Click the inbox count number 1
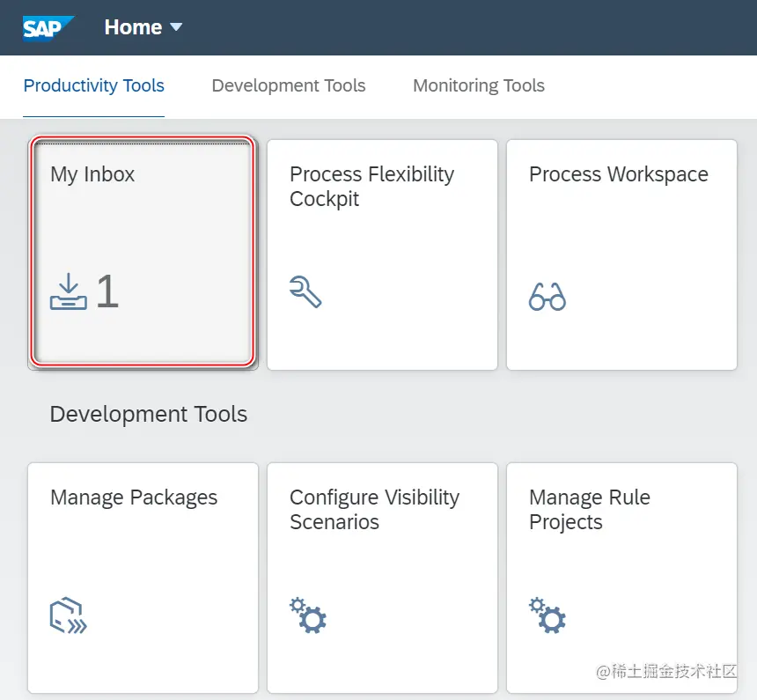 click(107, 291)
